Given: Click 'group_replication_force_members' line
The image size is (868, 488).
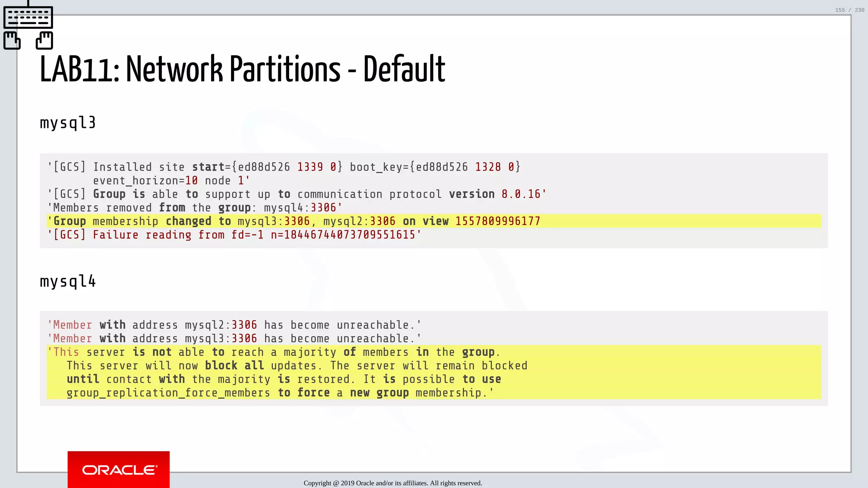Looking at the screenshot, I should click(x=280, y=393).
